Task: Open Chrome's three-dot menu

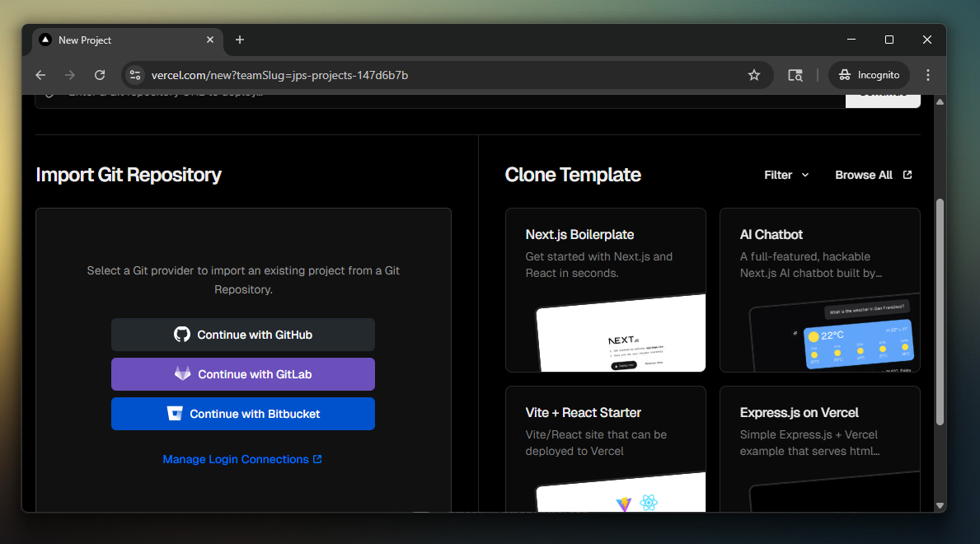Action: pos(928,75)
